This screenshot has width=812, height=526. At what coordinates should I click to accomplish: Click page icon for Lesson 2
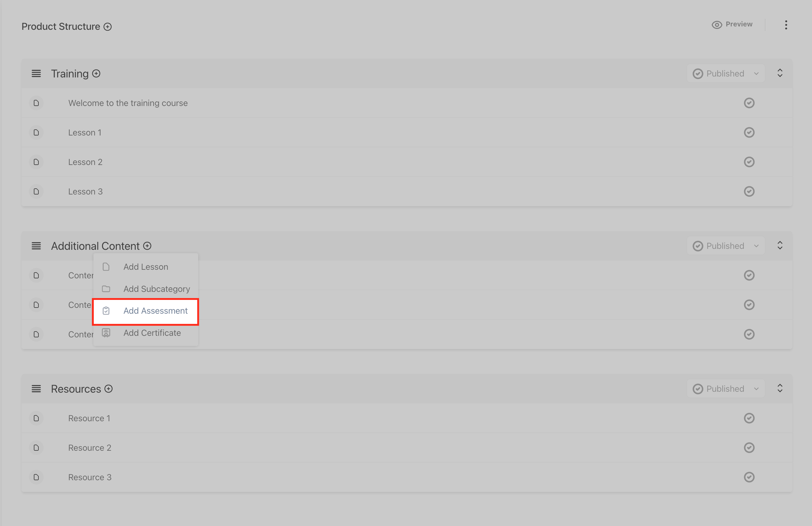(36, 162)
